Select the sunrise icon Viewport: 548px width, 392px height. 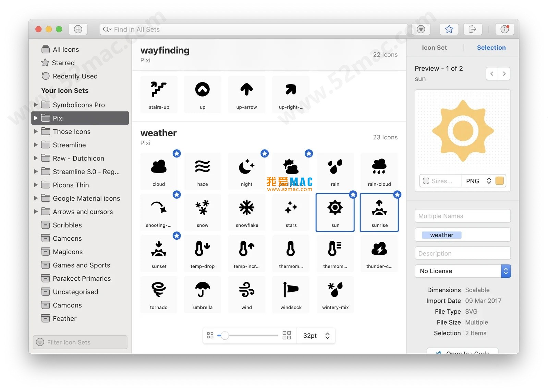tap(379, 212)
